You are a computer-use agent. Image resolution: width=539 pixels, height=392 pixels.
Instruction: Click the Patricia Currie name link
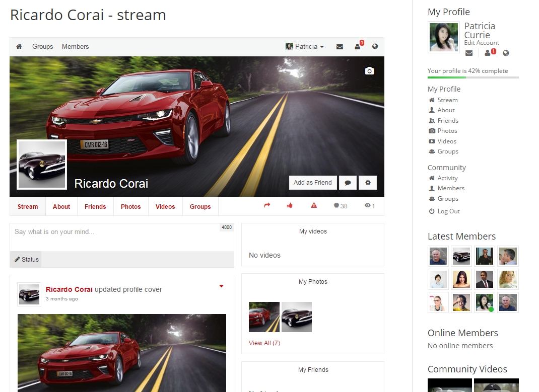coord(480,31)
